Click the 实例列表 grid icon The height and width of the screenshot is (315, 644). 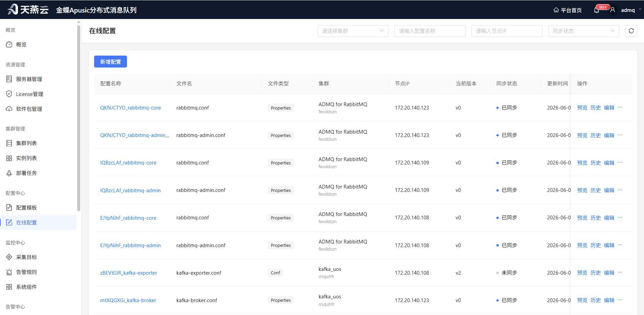(x=9, y=158)
